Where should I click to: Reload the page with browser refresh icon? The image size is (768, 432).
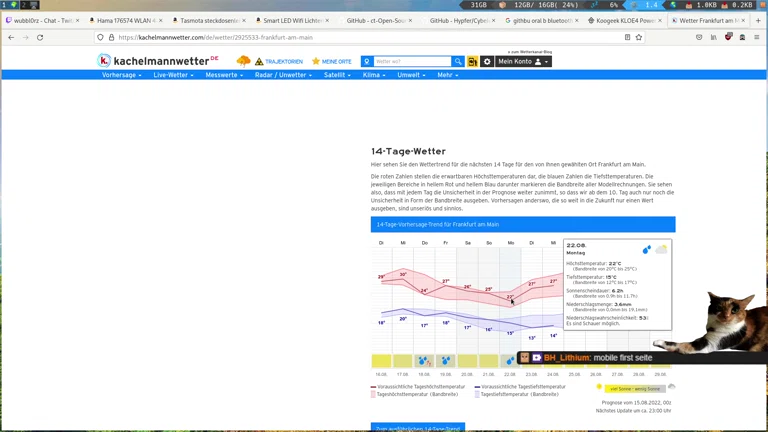(x=40, y=37)
